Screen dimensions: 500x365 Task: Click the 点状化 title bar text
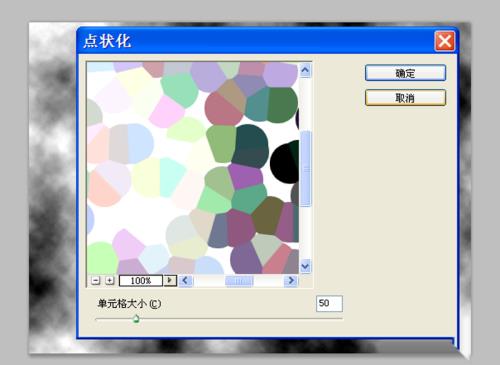(x=107, y=41)
